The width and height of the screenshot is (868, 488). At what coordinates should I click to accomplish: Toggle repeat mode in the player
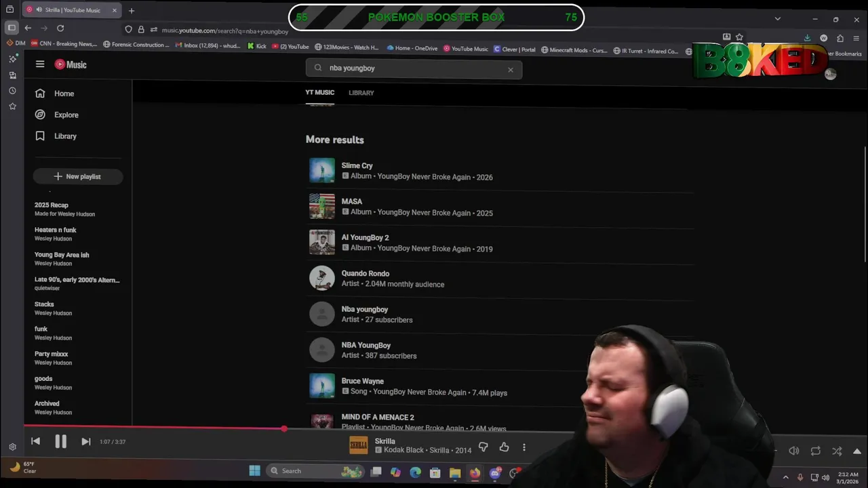coord(816,451)
